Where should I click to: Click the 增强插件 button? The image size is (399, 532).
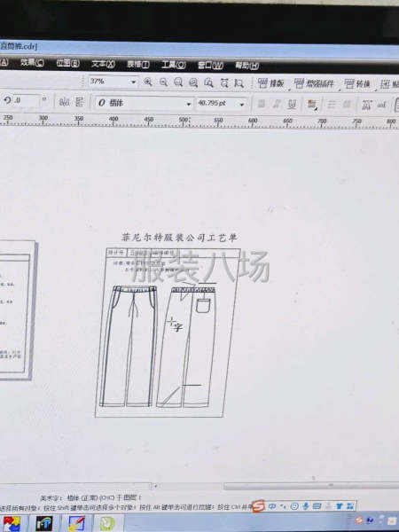(x=314, y=83)
